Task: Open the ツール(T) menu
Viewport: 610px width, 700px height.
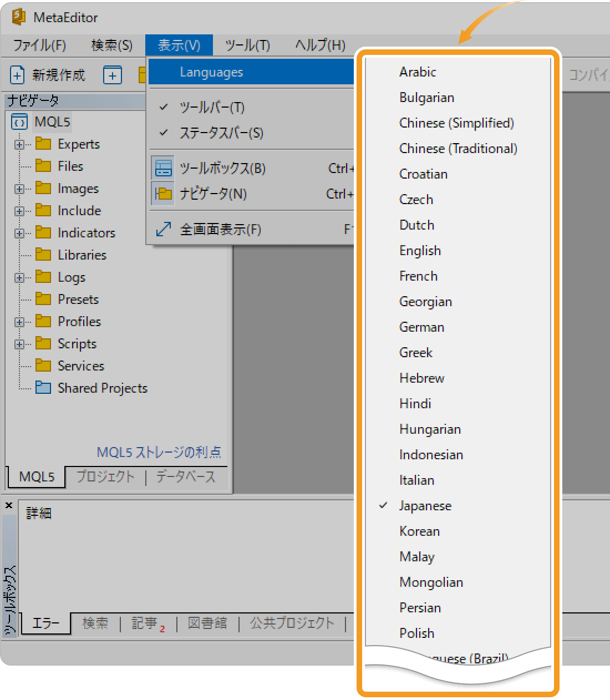Action: (x=247, y=45)
